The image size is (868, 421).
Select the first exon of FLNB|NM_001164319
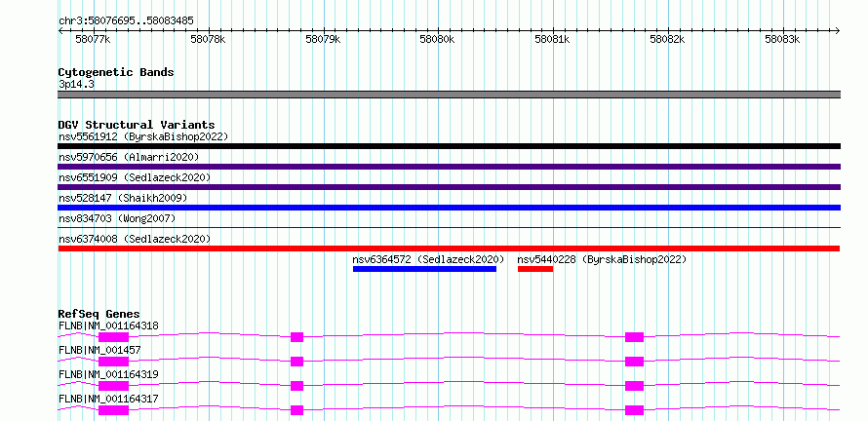[113, 386]
